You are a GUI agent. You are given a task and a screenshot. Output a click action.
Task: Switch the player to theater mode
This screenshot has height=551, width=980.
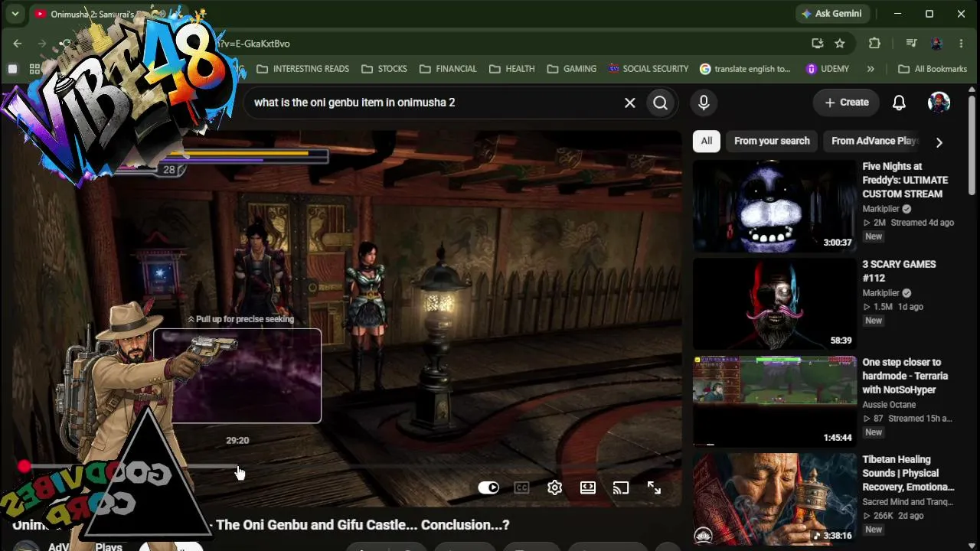tap(588, 487)
